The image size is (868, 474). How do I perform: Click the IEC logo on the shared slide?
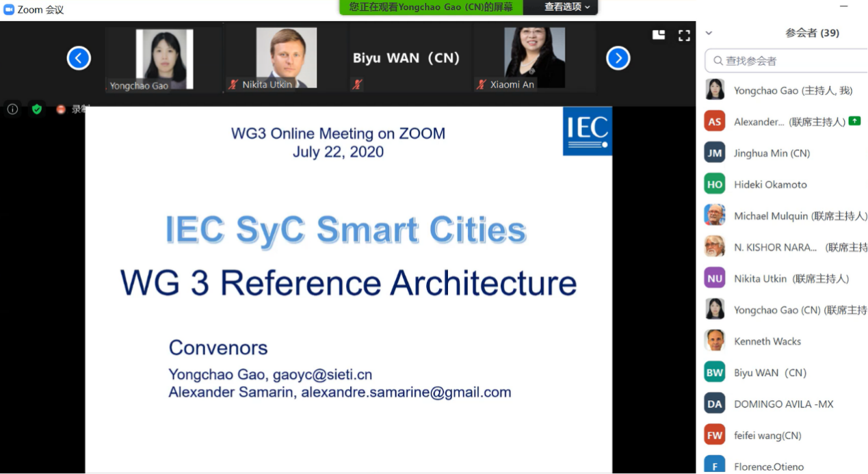(x=587, y=131)
